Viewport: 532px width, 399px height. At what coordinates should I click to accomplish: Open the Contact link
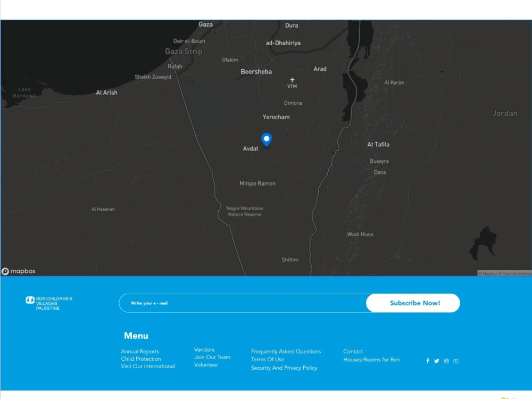353,352
